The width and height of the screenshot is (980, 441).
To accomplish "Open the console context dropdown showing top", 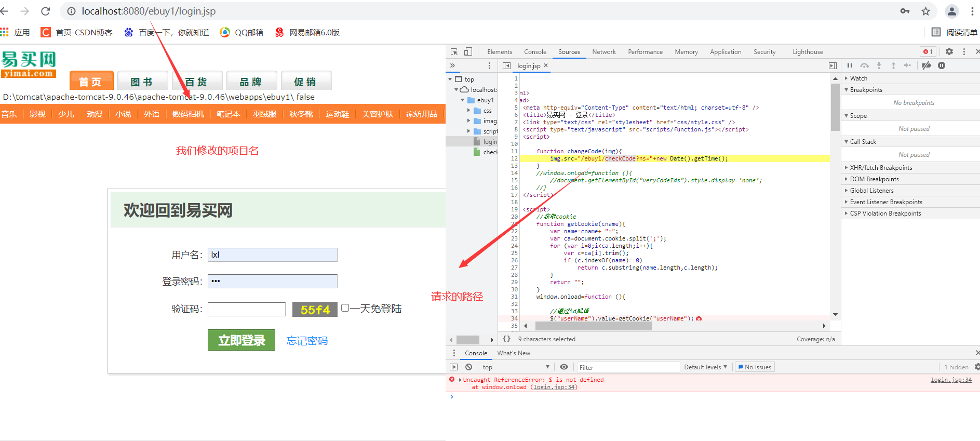I will tap(515, 367).
